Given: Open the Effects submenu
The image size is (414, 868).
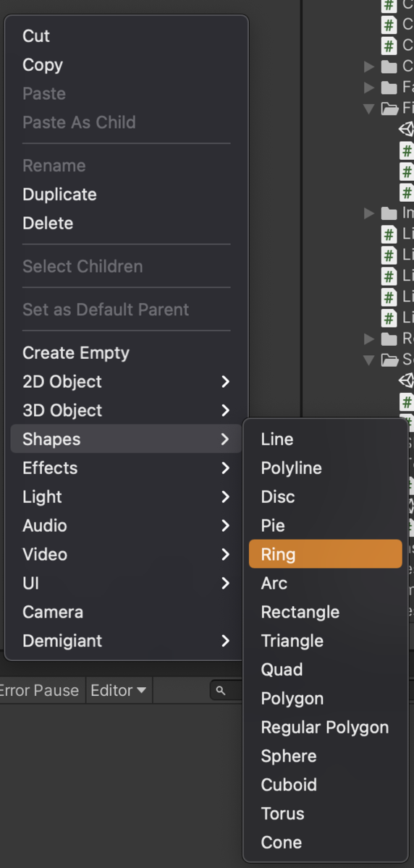Looking at the screenshot, I should (126, 468).
